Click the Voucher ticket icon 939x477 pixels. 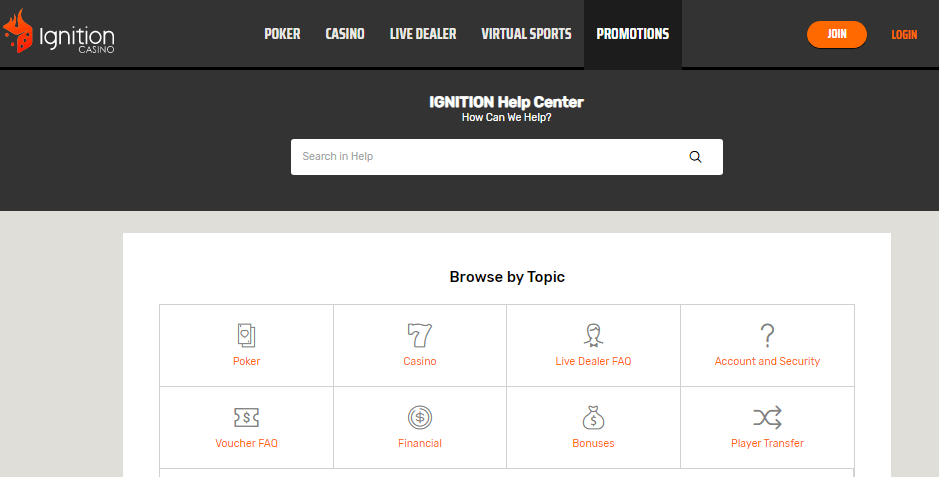tap(246, 417)
